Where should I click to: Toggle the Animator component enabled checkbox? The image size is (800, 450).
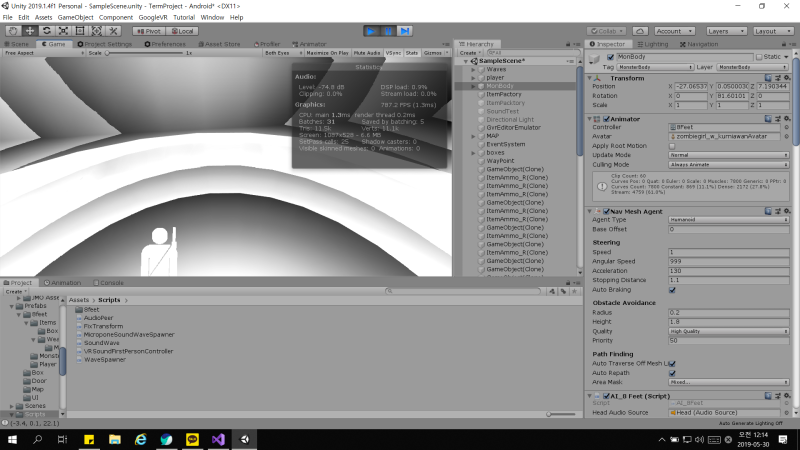pos(607,119)
